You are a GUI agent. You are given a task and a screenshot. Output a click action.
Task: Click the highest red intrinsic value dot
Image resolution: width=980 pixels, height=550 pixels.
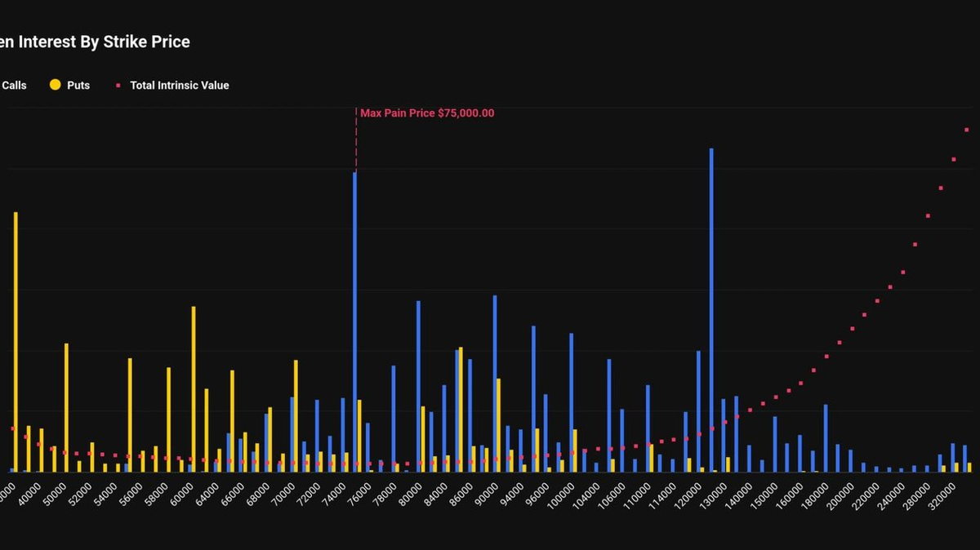click(967, 130)
